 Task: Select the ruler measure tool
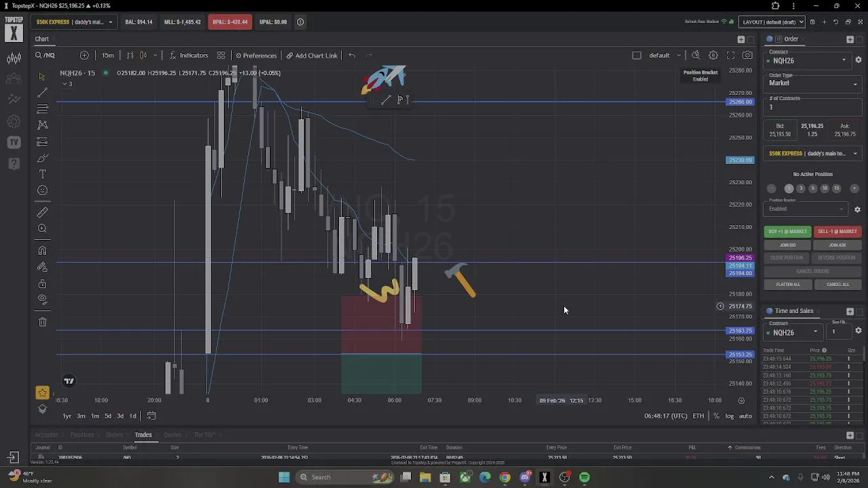point(42,212)
